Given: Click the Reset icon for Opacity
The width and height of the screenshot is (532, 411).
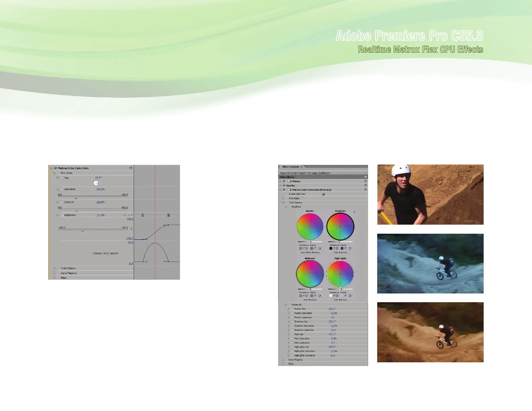Looking at the screenshot, I should point(365,185).
